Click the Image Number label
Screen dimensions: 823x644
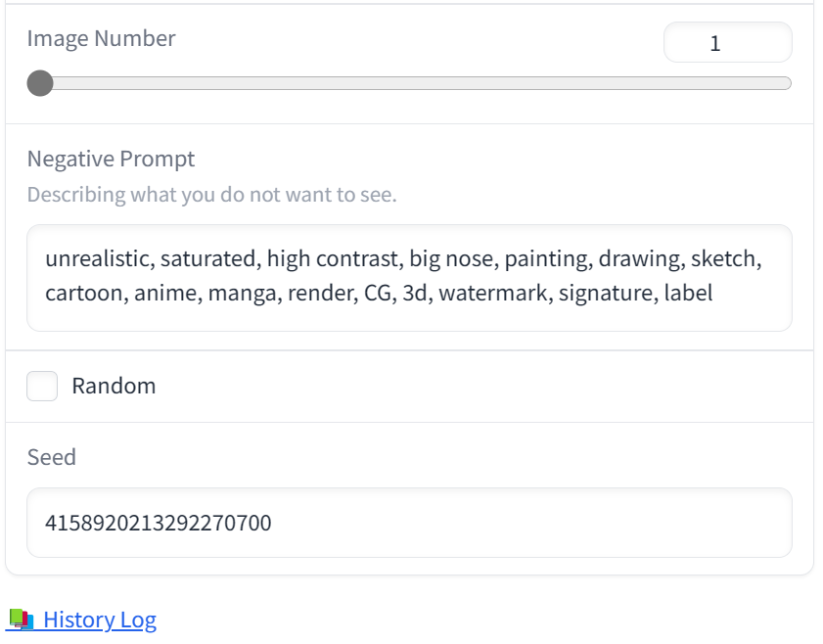[x=102, y=38]
